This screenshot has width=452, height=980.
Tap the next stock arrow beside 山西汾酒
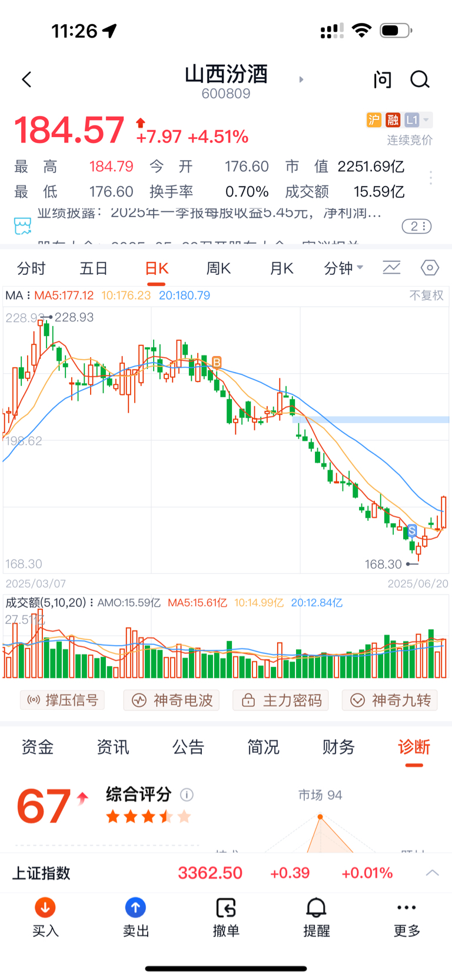pyautogui.click(x=301, y=79)
